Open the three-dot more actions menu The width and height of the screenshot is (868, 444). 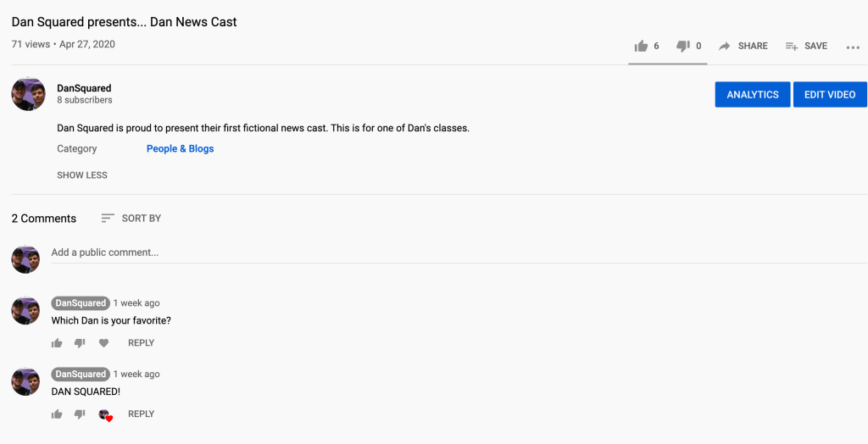click(x=853, y=47)
